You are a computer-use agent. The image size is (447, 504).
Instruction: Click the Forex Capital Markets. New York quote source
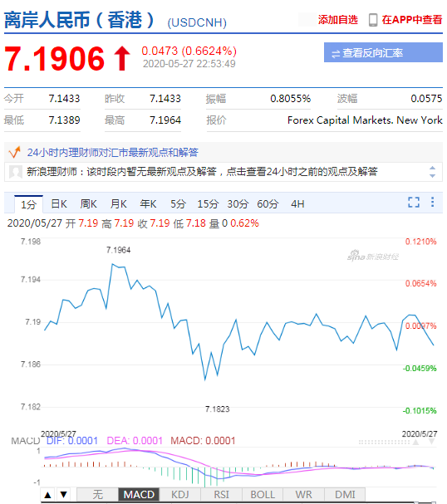coord(365,120)
